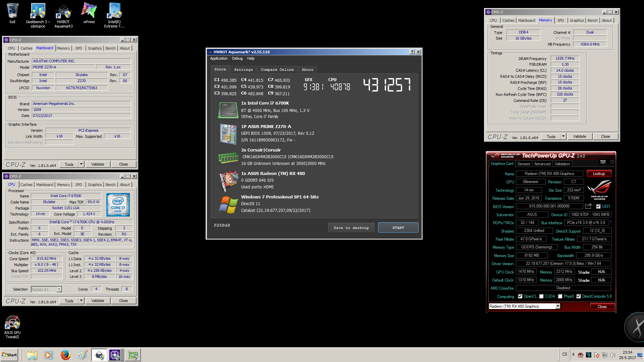Open the wPrime desktop icon
Image resolution: width=644 pixels, height=362 pixels.
(x=89, y=13)
